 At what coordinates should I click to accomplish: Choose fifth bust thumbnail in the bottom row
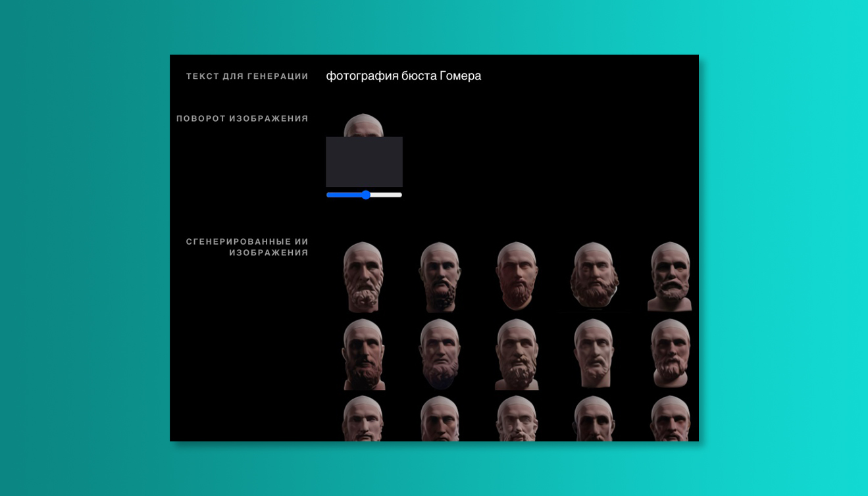pos(670,419)
